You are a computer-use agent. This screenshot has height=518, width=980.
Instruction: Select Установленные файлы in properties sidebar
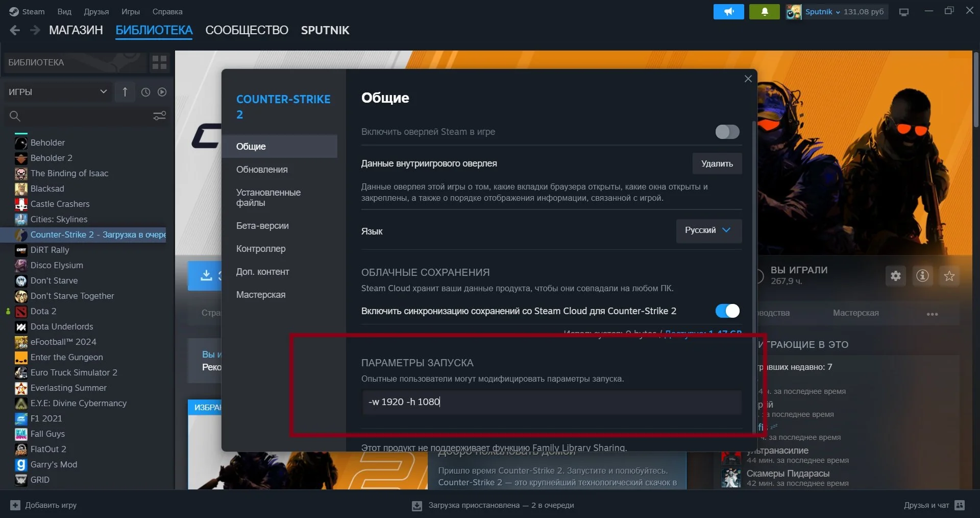click(279, 198)
